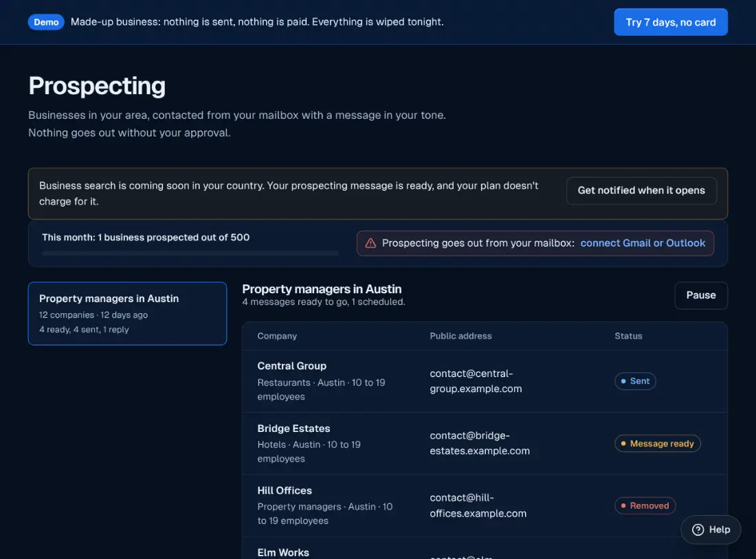Click the Status column header
Screen dimensions: 756x559
coord(627,336)
